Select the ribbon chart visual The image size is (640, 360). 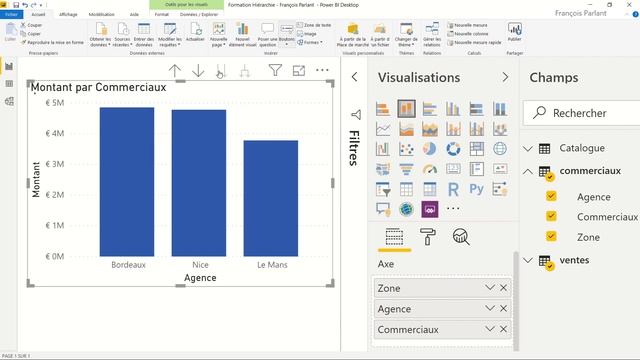[x=500, y=129]
